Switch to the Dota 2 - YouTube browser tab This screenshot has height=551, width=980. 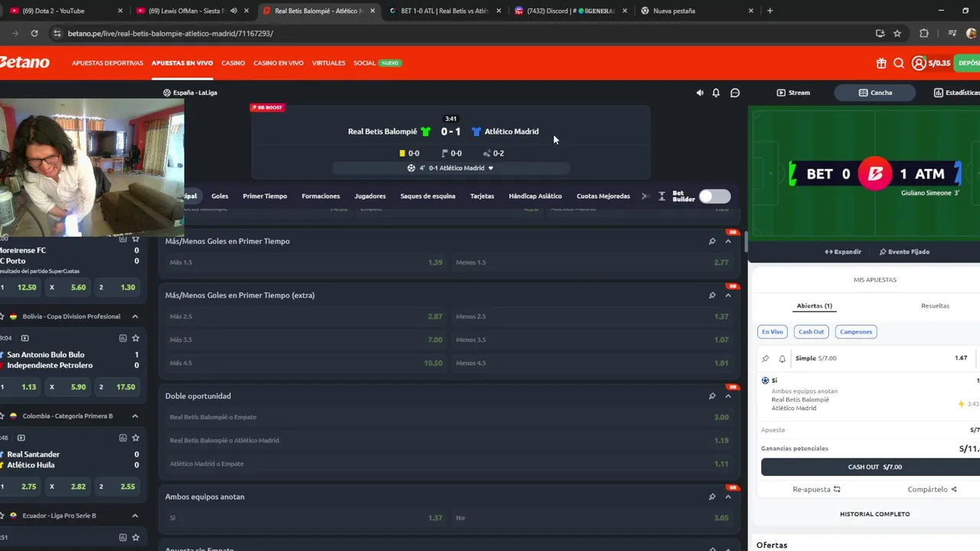(65, 11)
